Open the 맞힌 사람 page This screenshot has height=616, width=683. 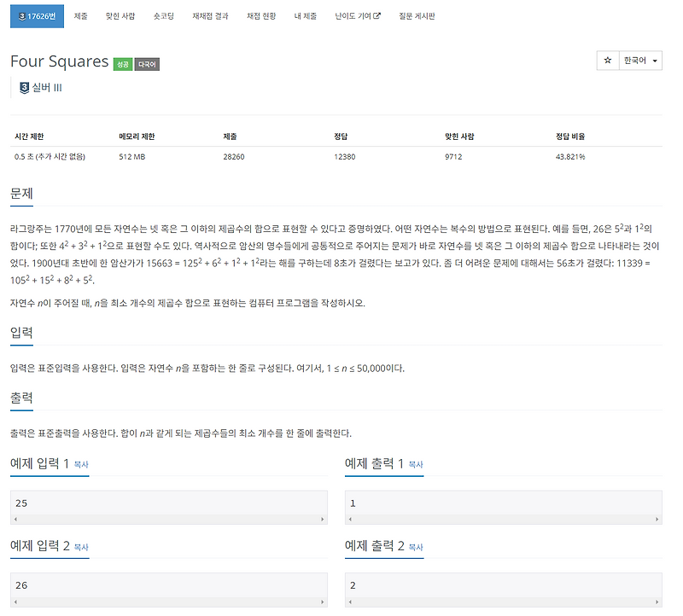[x=119, y=15]
